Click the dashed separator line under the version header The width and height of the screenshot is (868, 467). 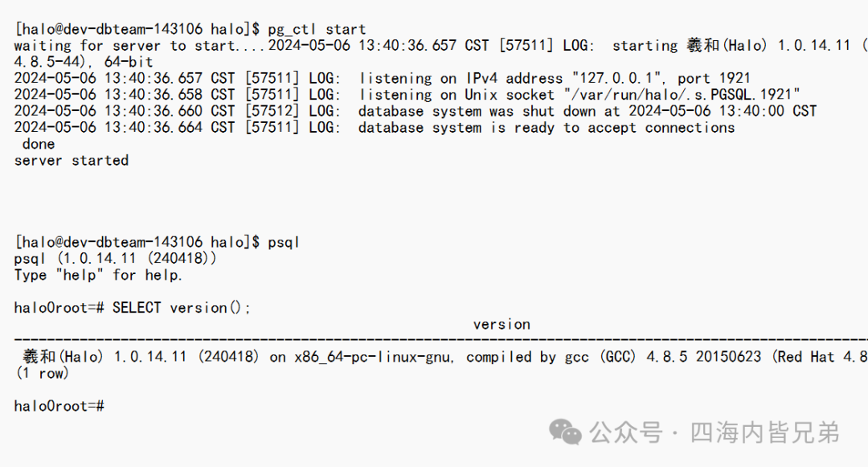[440, 340]
